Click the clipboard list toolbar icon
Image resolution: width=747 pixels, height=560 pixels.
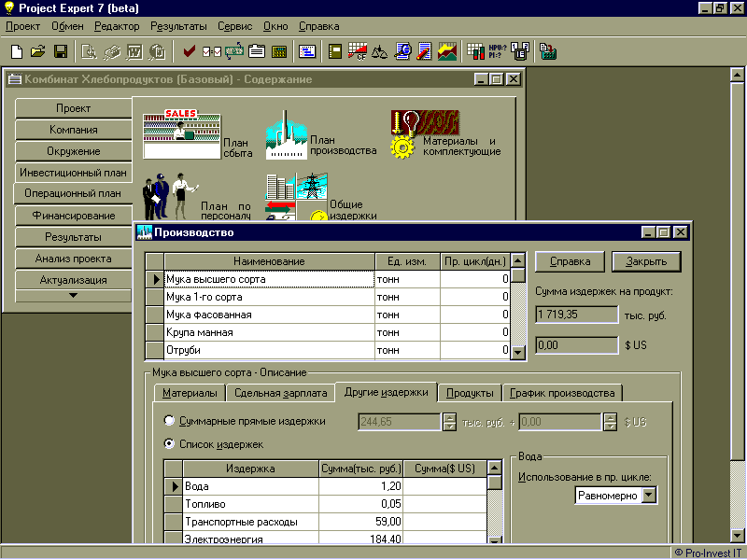(x=257, y=51)
